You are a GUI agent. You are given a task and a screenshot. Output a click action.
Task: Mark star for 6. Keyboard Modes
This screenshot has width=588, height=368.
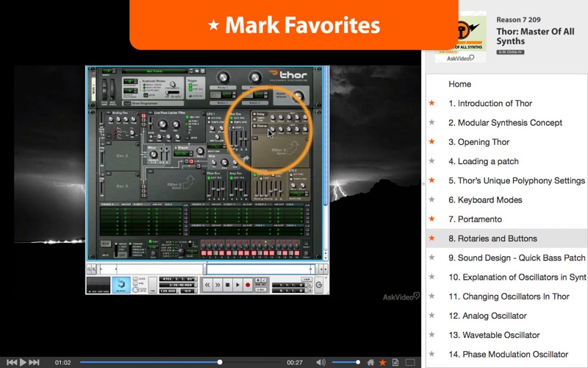coord(432,199)
